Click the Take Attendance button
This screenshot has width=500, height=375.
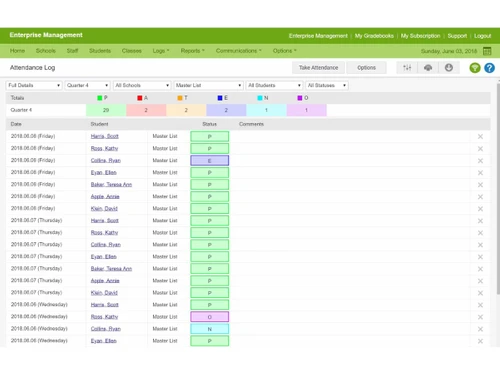tap(318, 68)
